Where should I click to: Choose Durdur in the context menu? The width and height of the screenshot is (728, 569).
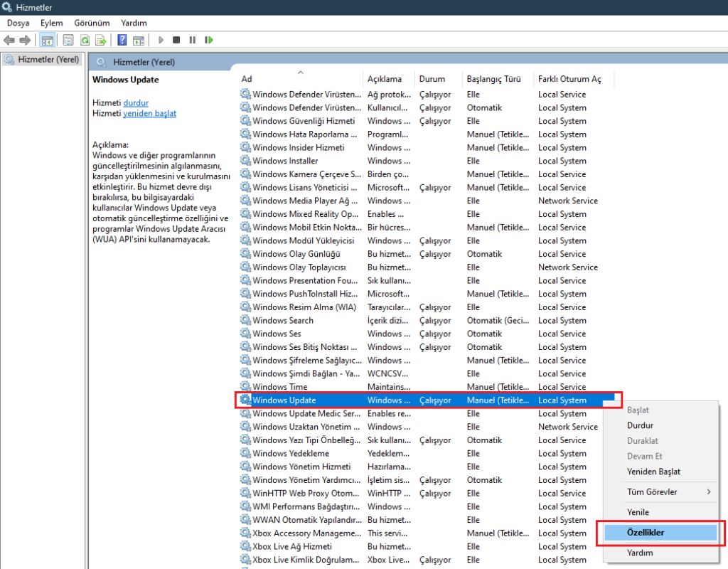[660, 425]
